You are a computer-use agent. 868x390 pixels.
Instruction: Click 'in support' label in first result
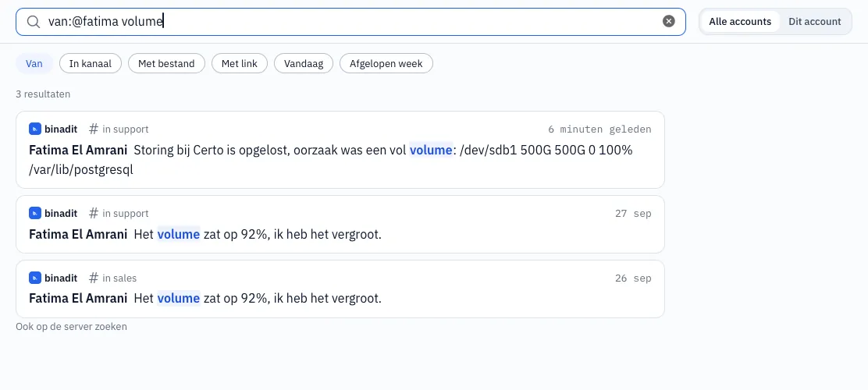coord(126,129)
